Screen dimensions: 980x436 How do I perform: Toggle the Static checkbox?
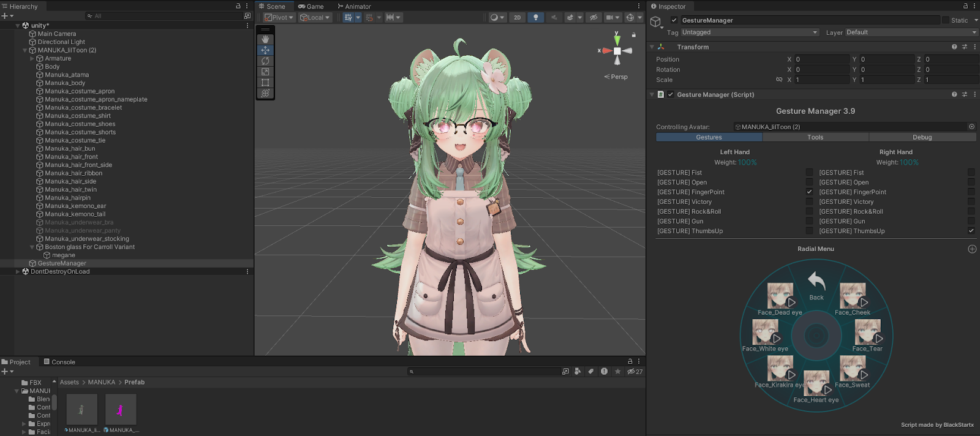point(946,20)
